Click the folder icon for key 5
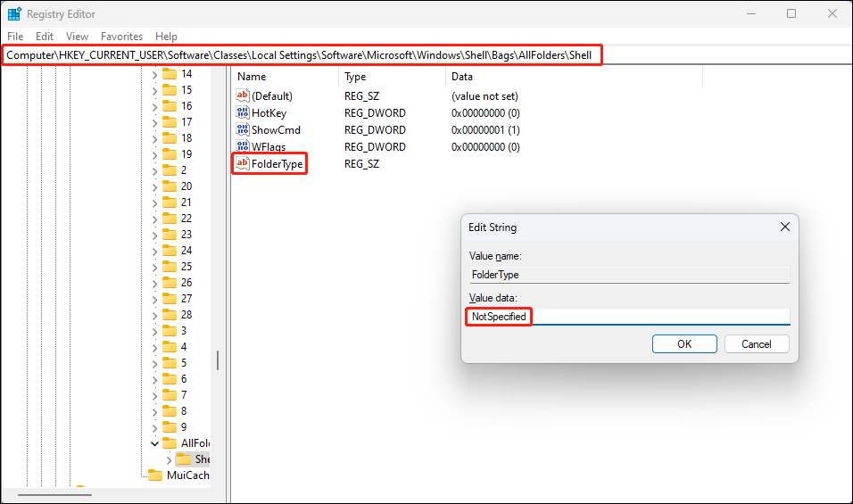This screenshot has width=853, height=504. pos(170,363)
